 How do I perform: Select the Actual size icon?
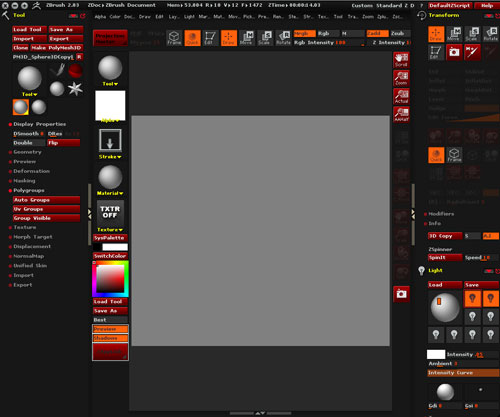pos(401,97)
